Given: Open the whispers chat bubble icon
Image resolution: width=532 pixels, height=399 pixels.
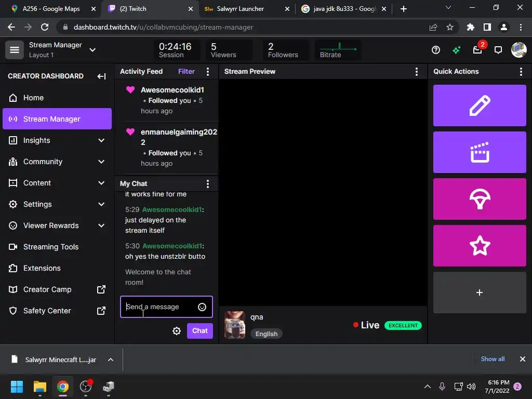Looking at the screenshot, I should [x=498, y=50].
